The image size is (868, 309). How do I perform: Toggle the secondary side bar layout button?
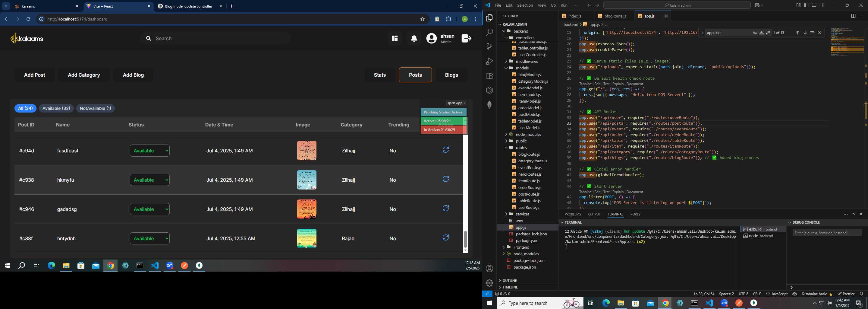(822, 5)
